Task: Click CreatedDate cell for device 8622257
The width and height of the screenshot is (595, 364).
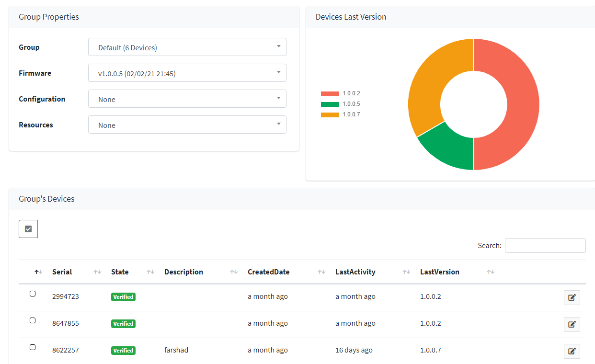Action: [x=268, y=350]
